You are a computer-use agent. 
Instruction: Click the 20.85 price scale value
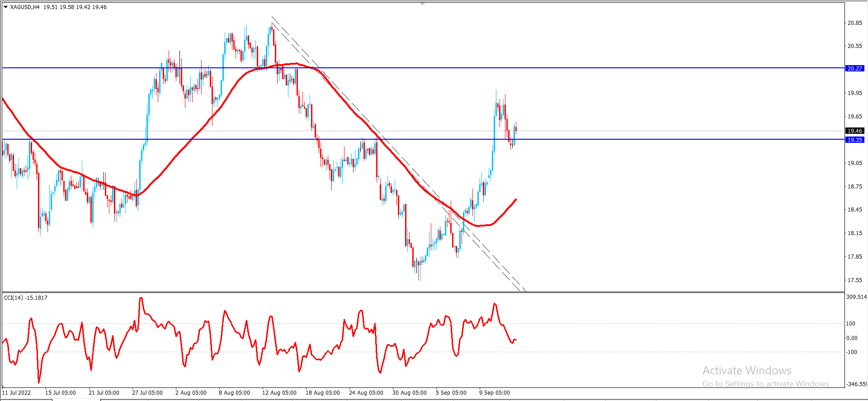[854, 23]
